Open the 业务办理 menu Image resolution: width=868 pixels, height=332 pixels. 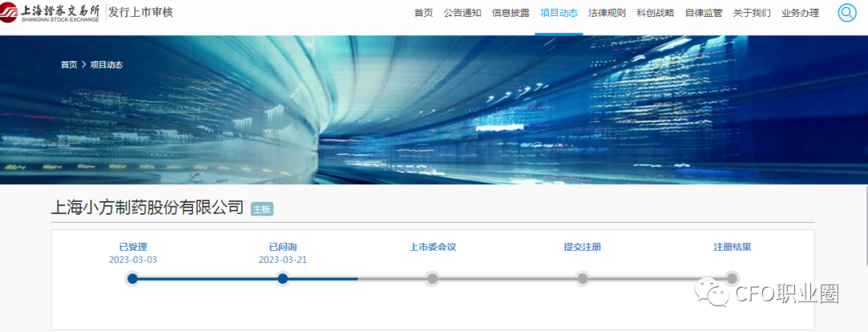tap(800, 14)
